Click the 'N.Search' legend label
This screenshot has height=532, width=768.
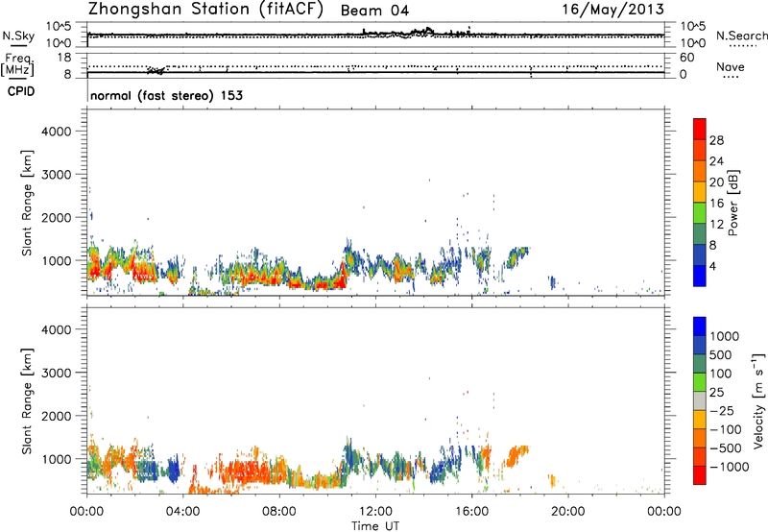tap(741, 36)
